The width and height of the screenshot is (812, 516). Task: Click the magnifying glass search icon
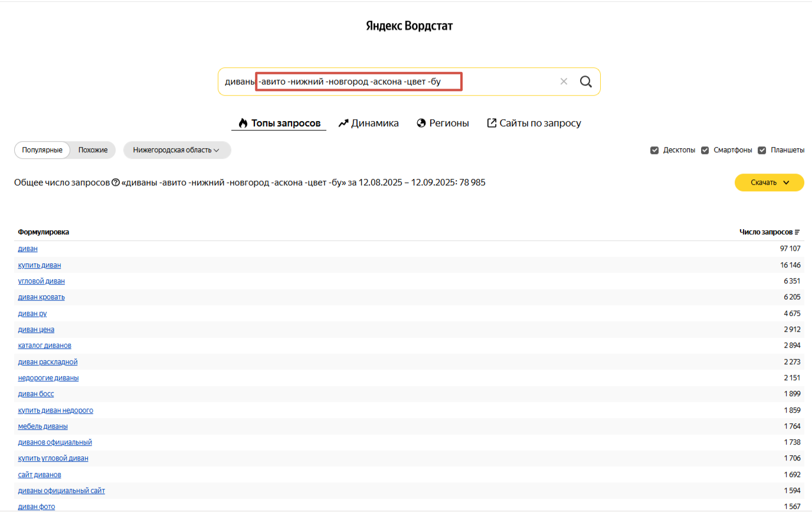(x=585, y=81)
